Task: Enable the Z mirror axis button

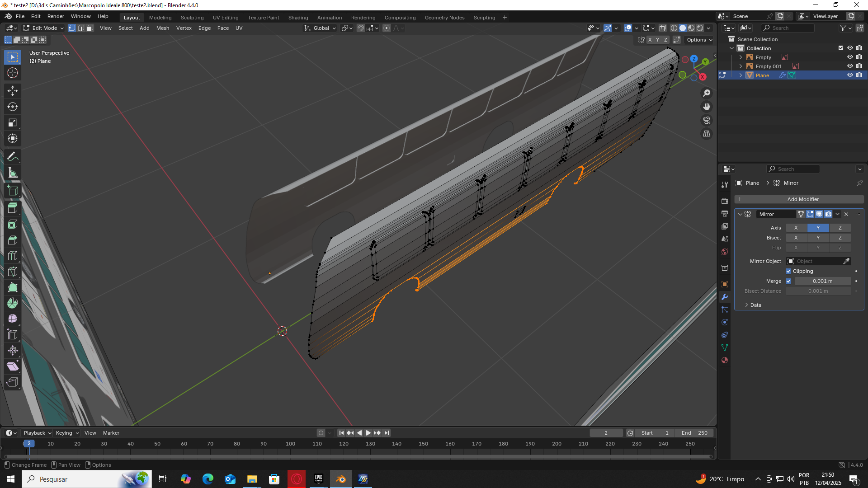Action: click(840, 228)
